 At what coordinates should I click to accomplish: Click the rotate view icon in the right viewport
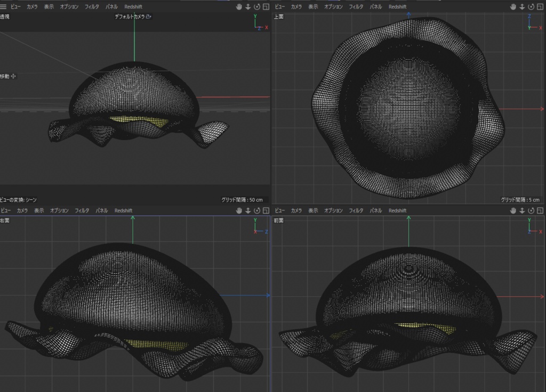click(x=256, y=210)
